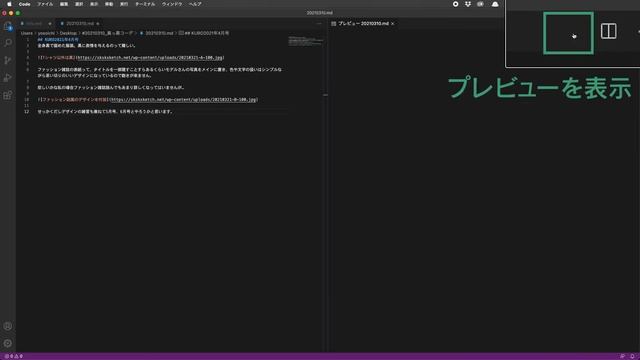This screenshot has height=360, width=640.
Task: Click the text on line 12
Action: [x=105, y=111]
